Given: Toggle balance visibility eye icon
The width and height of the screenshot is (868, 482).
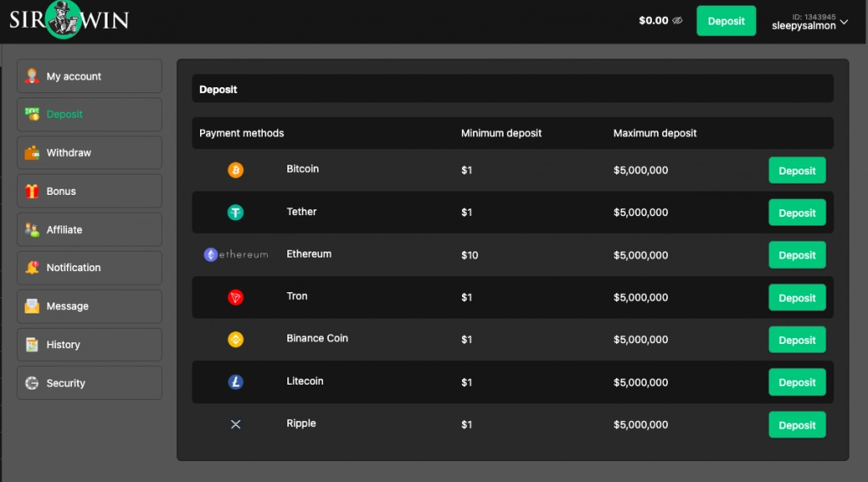Looking at the screenshot, I should (x=677, y=21).
